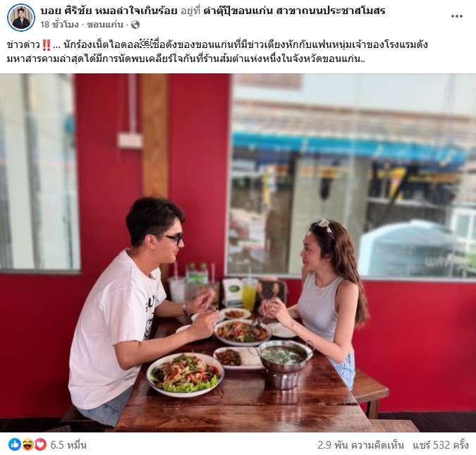Viewport: 476px width, 455px height.
Task: Click the yellow Haha reaction icon
Action: click(x=28, y=445)
